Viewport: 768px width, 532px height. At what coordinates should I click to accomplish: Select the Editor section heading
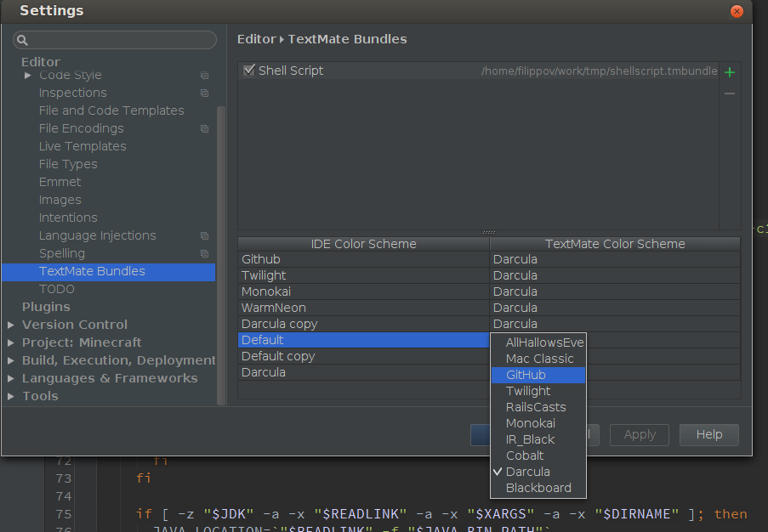pos(41,62)
